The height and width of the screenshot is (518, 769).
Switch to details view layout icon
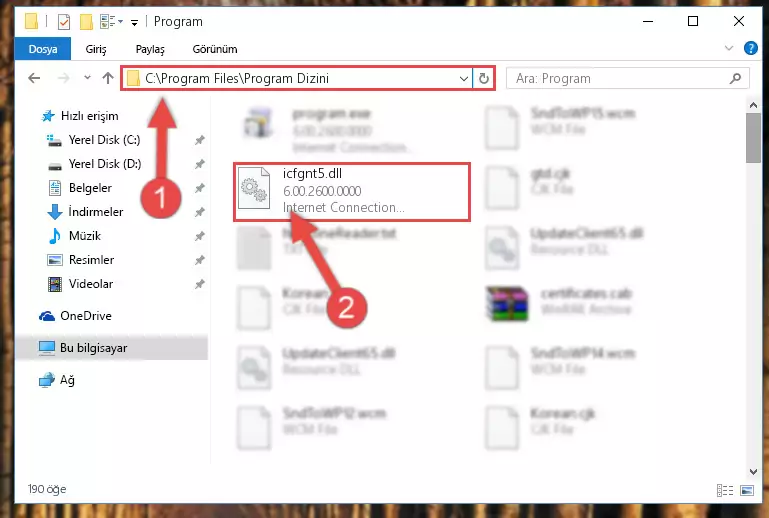(x=724, y=490)
